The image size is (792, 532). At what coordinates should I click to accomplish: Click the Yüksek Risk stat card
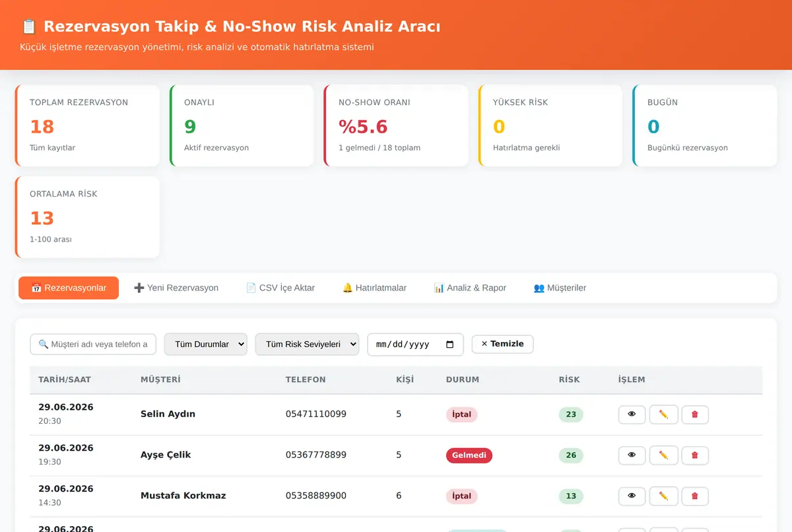(550, 125)
